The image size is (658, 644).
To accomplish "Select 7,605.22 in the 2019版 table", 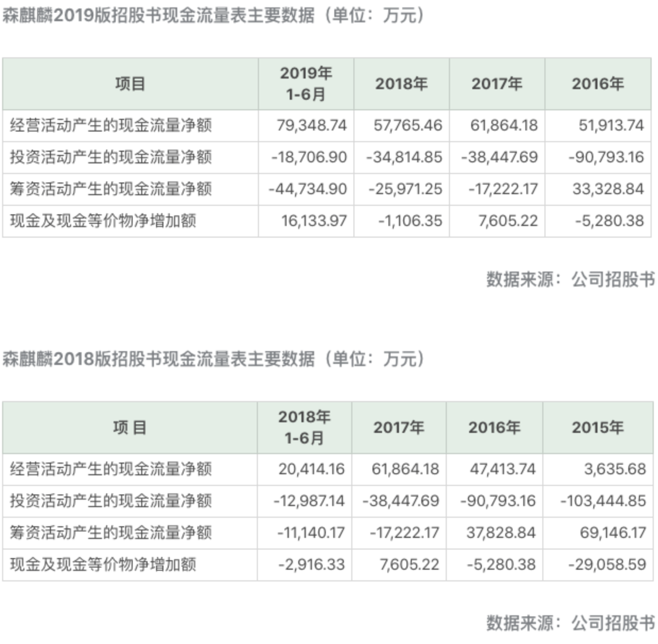I will click(x=508, y=221).
